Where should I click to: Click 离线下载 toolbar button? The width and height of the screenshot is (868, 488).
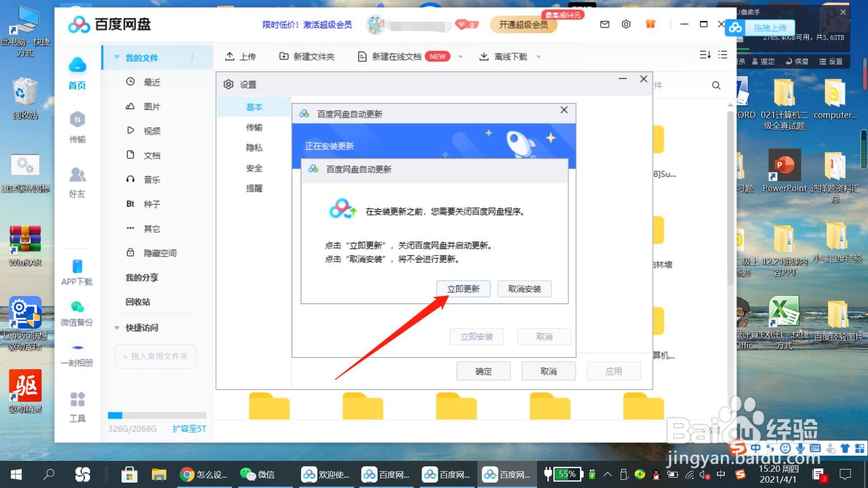(503, 56)
